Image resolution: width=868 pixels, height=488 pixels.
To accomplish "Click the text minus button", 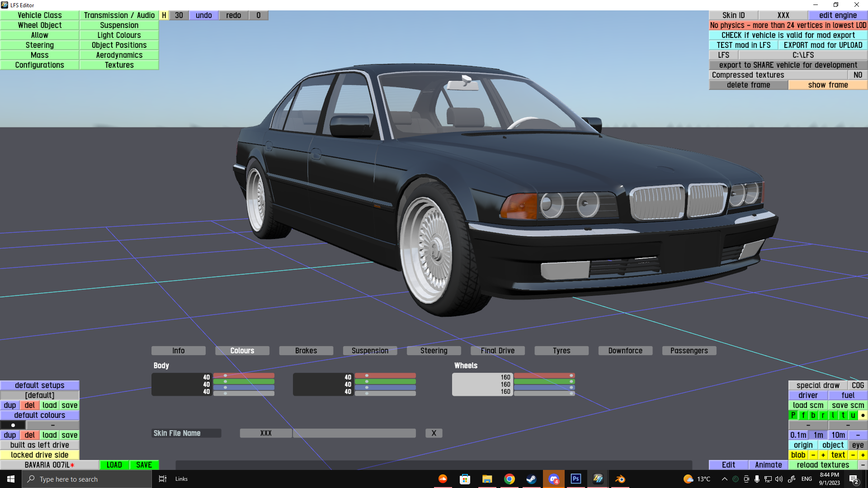I will [x=853, y=455].
